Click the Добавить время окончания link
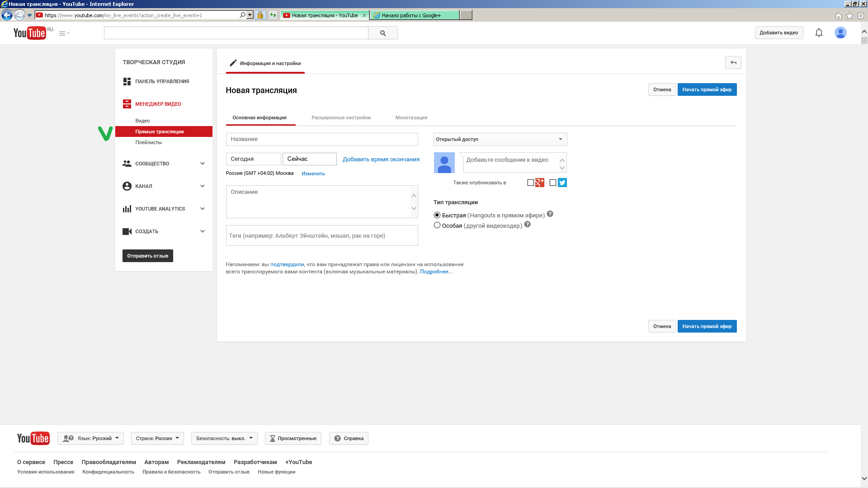Image resolution: width=868 pixels, height=488 pixels. coord(381,159)
